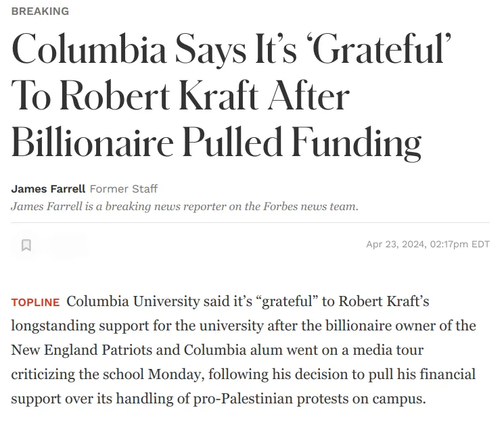Click the blank pill button beside bookmark

tap(67, 245)
